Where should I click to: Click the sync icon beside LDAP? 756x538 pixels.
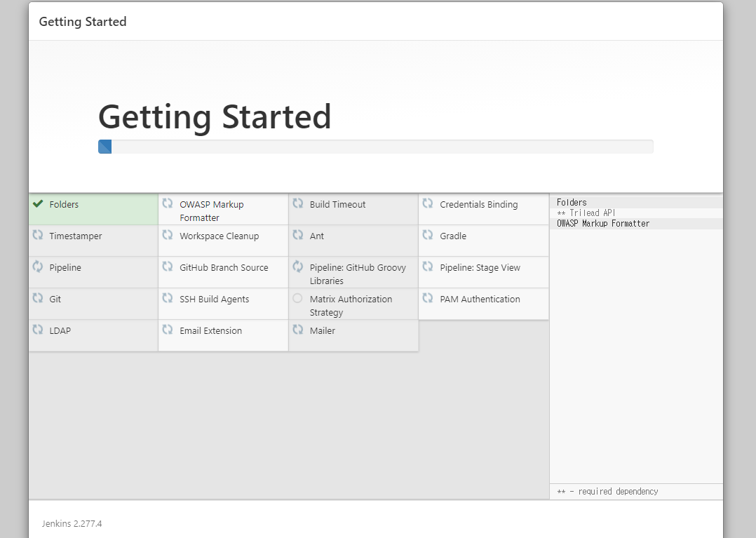pyautogui.click(x=38, y=330)
